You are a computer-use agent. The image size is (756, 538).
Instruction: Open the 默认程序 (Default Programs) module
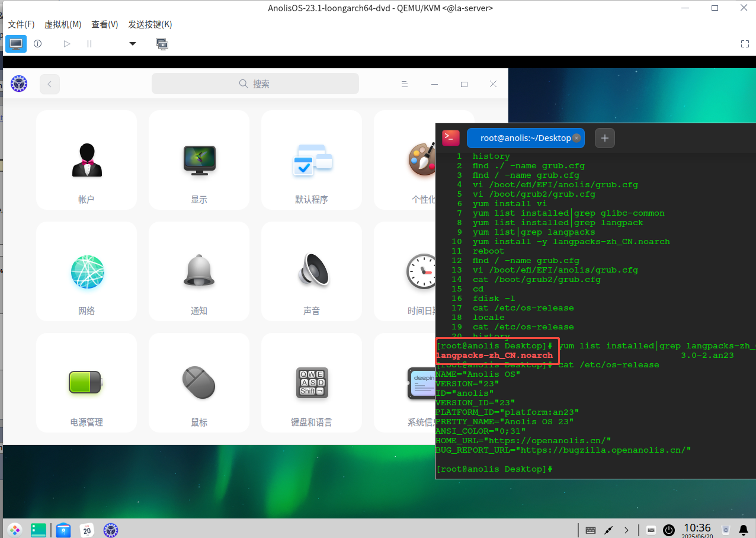tap(312, 161)
